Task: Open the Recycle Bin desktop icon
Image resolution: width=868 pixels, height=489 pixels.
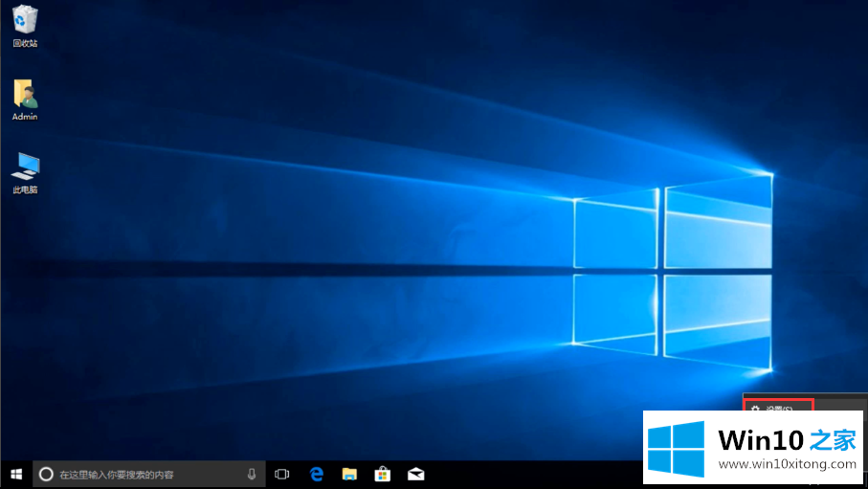Action: [25, 26]
